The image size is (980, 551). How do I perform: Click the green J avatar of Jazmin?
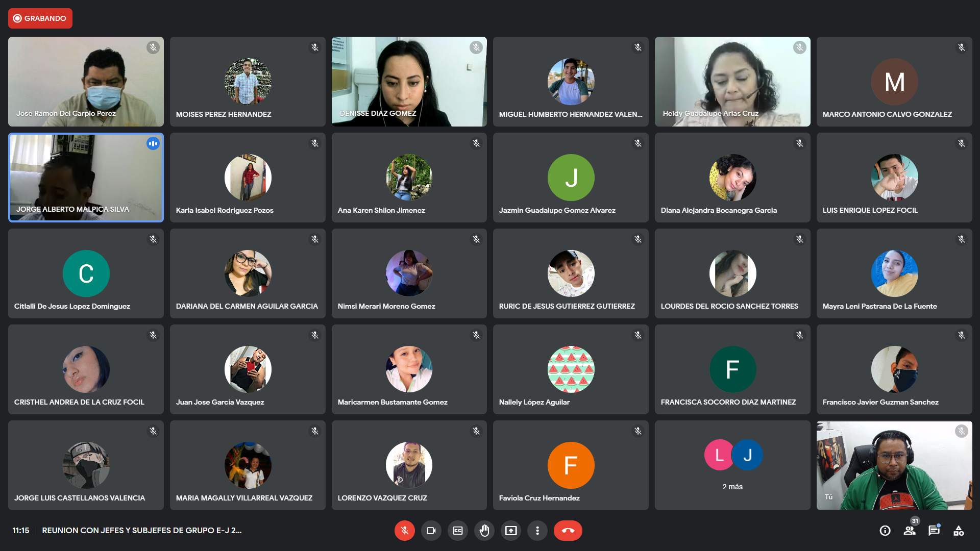point(571,178)
